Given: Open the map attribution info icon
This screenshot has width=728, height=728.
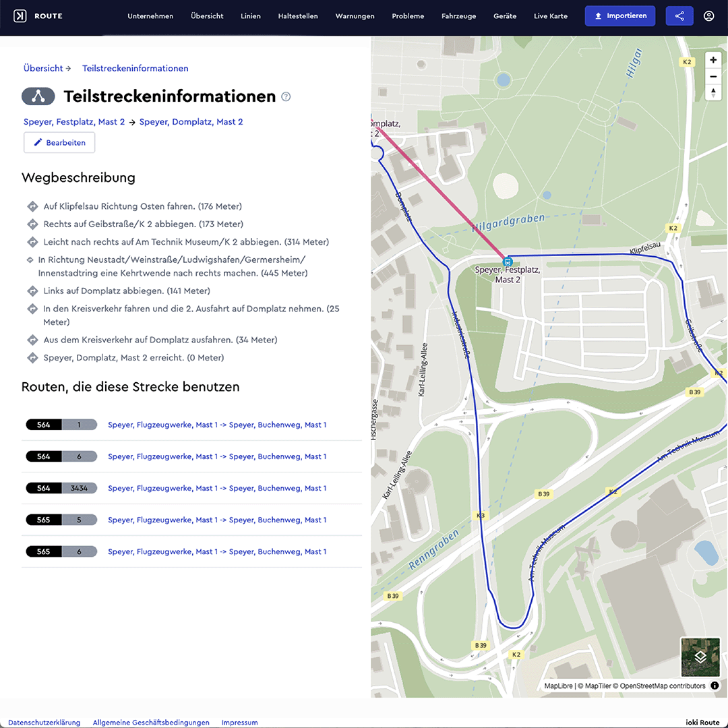Looking at the screenshot, I should pos(715,686).
